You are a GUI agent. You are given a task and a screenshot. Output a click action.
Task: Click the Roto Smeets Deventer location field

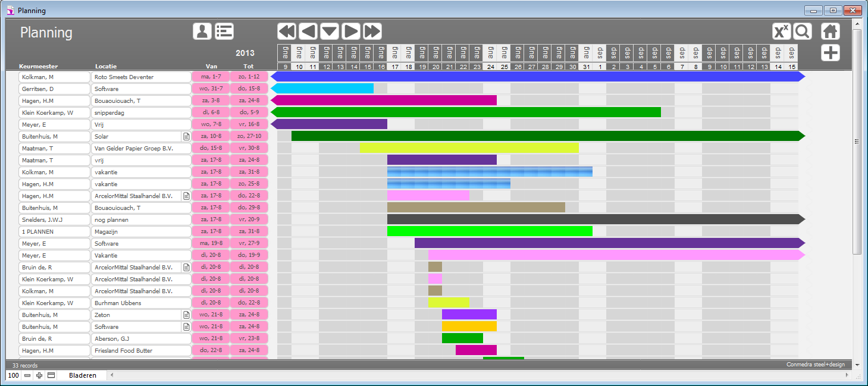(x=140, y=77)
